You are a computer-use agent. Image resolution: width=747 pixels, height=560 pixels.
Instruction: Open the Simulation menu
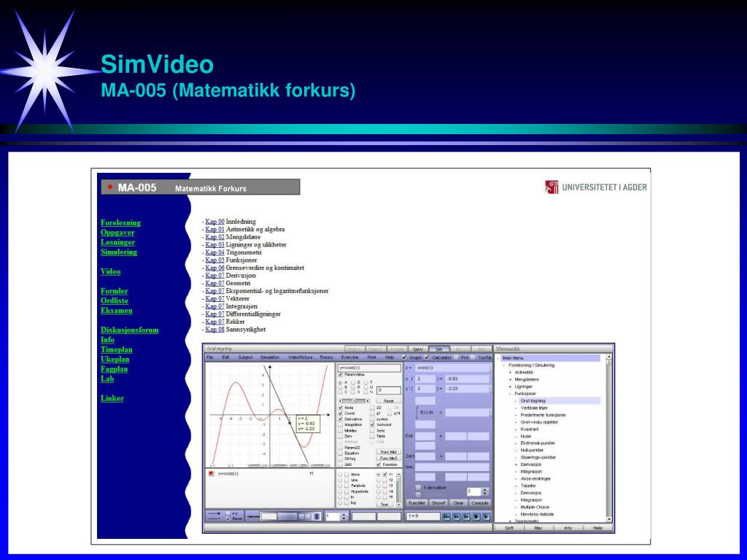[270, 357]
